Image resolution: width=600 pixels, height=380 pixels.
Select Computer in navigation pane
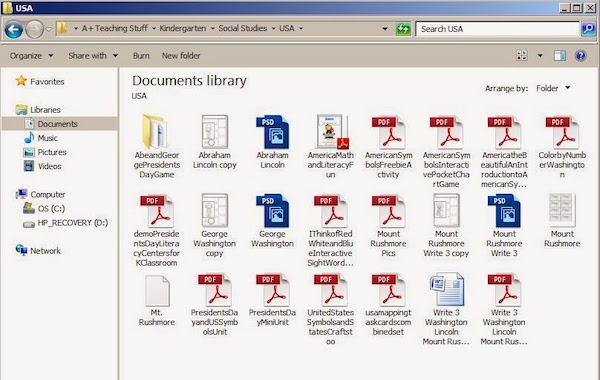point(40,194)
